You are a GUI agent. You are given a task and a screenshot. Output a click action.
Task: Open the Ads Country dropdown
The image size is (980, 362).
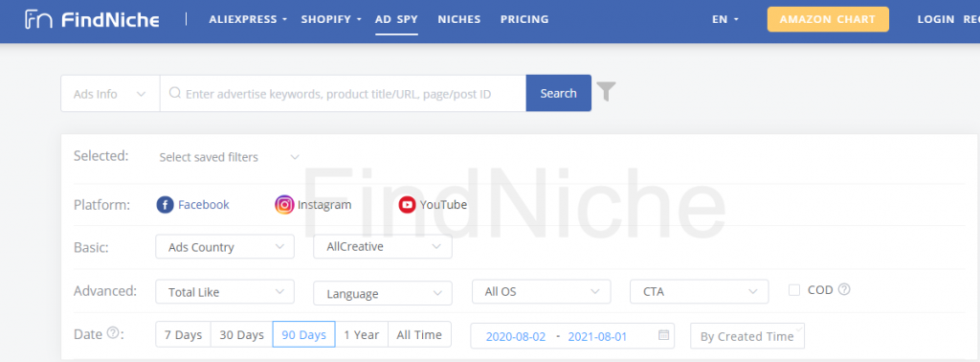coord(225,247)
